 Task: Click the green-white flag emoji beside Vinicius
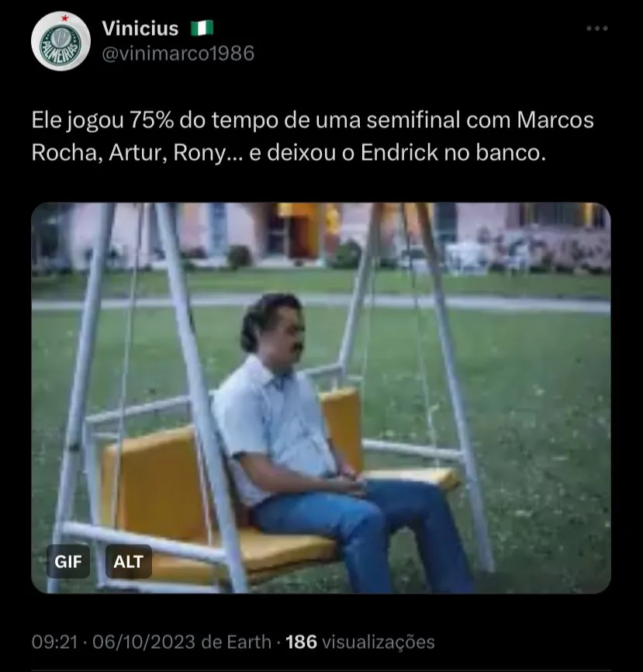(x=202, y=28)
